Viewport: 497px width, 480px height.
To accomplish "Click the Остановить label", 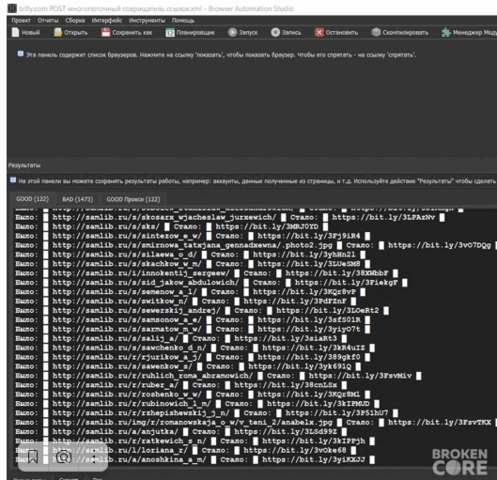I will click(x=342, y=33).
